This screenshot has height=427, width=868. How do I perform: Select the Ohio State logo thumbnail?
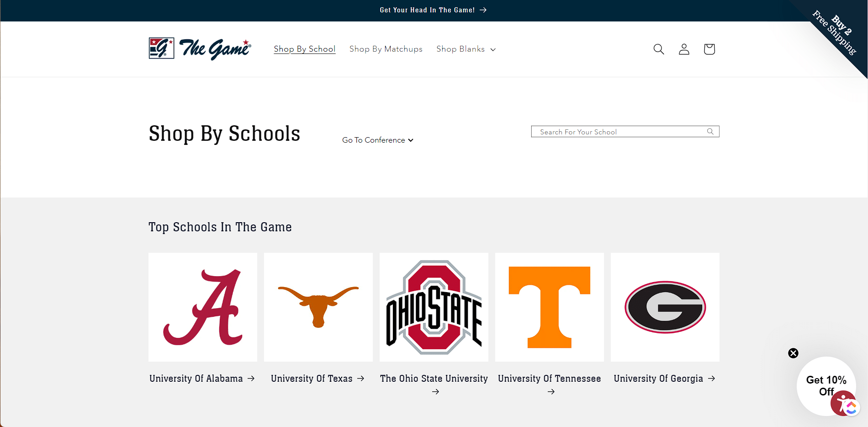click(434, 307)
